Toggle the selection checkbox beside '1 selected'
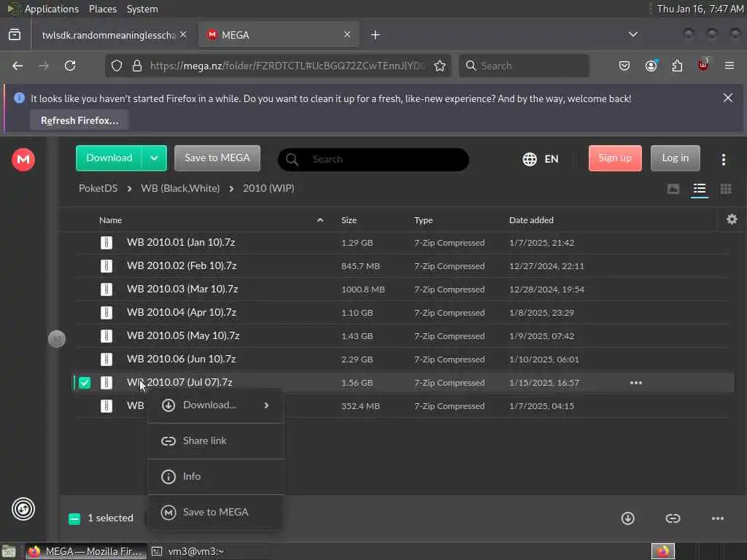 click(x=74, y=518)
